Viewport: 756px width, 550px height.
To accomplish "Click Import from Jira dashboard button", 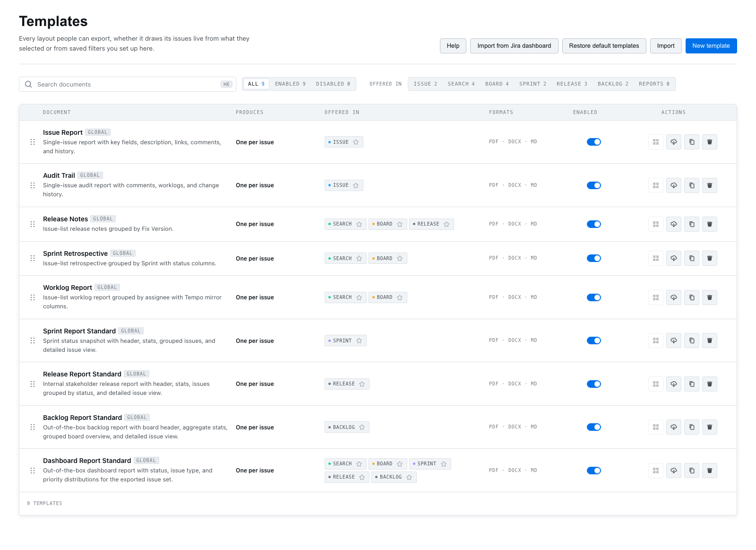I will click(514, 46).
